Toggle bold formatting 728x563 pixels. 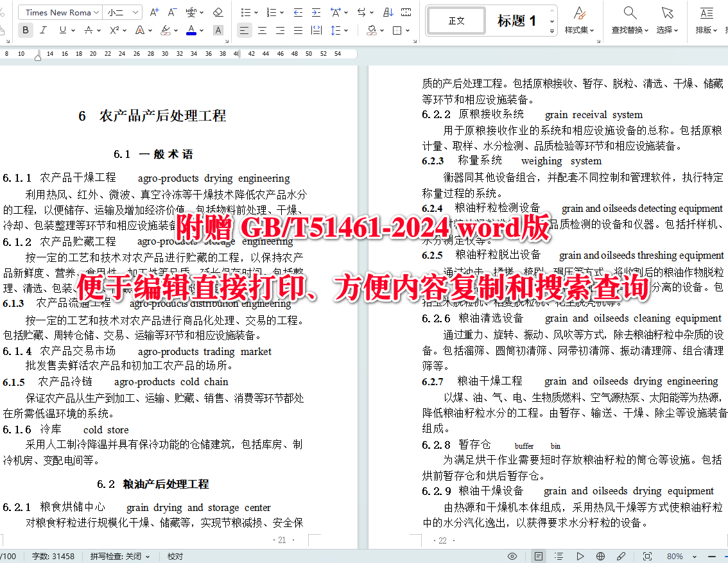pos(24,30)
